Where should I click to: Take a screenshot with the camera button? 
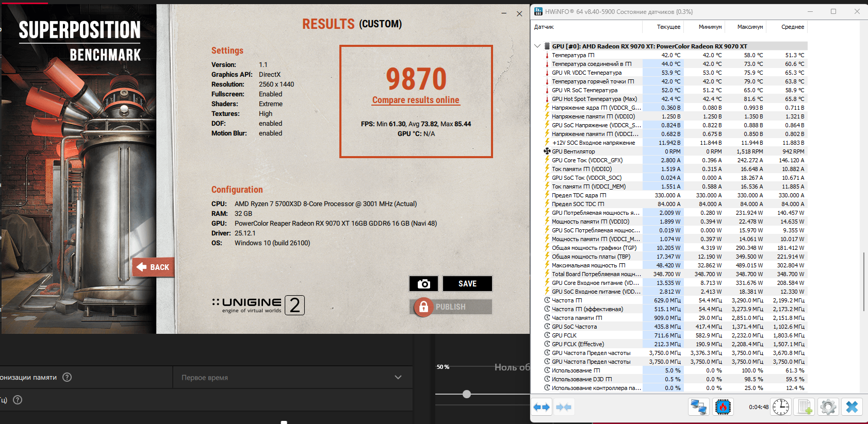pos(423,284)
